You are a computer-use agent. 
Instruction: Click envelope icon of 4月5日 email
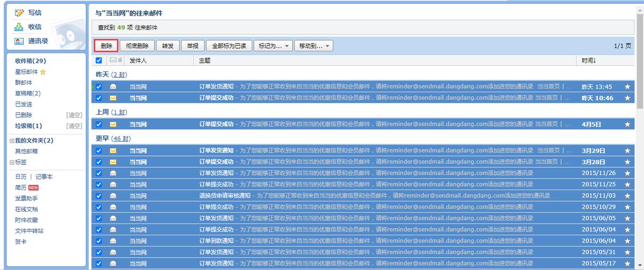113,124
